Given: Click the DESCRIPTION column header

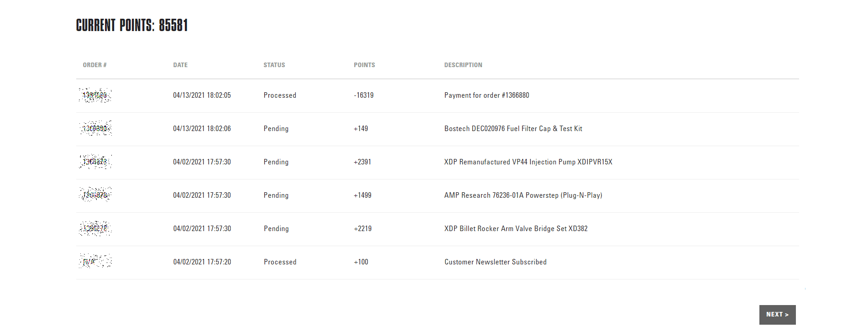Looking at the screenshot, I should point(463,65).
